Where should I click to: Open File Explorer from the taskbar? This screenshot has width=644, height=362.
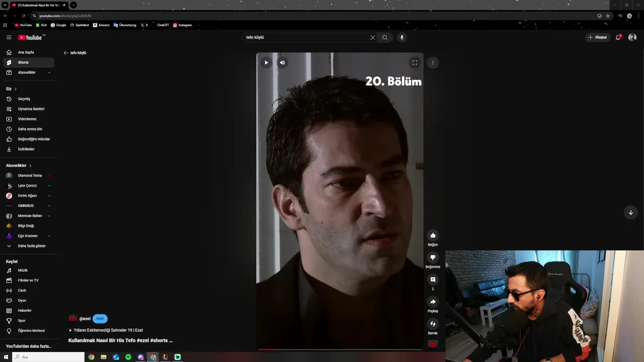[x=104, y=357]
